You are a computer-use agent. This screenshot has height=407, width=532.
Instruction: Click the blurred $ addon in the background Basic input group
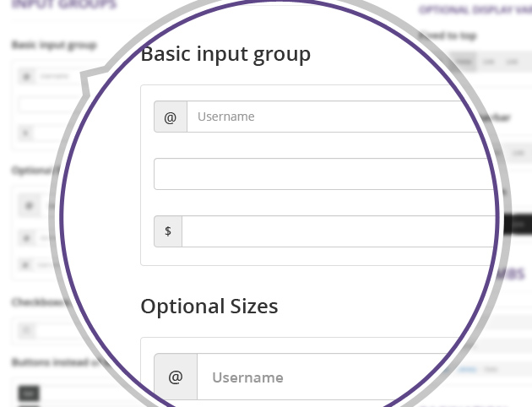[x=26, y=133]
